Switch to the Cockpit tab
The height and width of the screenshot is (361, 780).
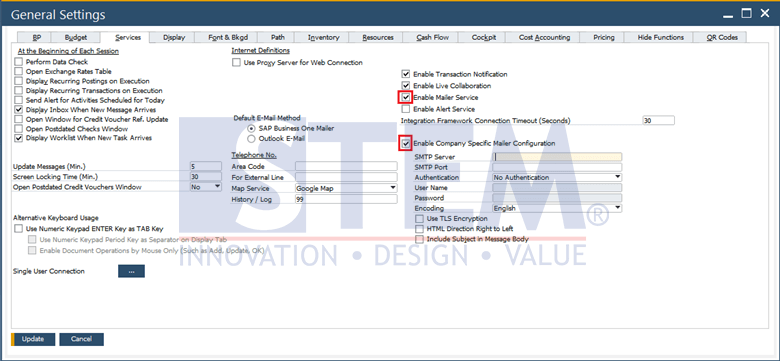[484, 37]
